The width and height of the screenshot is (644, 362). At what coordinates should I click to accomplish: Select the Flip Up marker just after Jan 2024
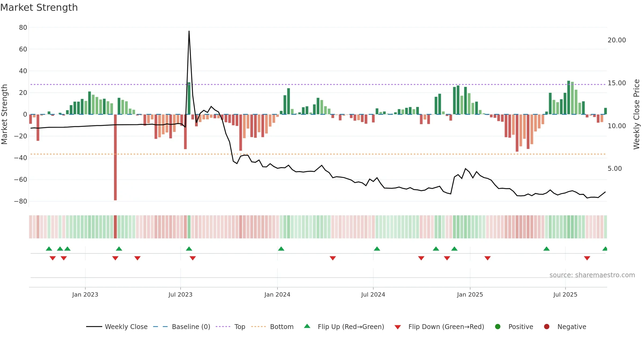click(x=281, y=249)
